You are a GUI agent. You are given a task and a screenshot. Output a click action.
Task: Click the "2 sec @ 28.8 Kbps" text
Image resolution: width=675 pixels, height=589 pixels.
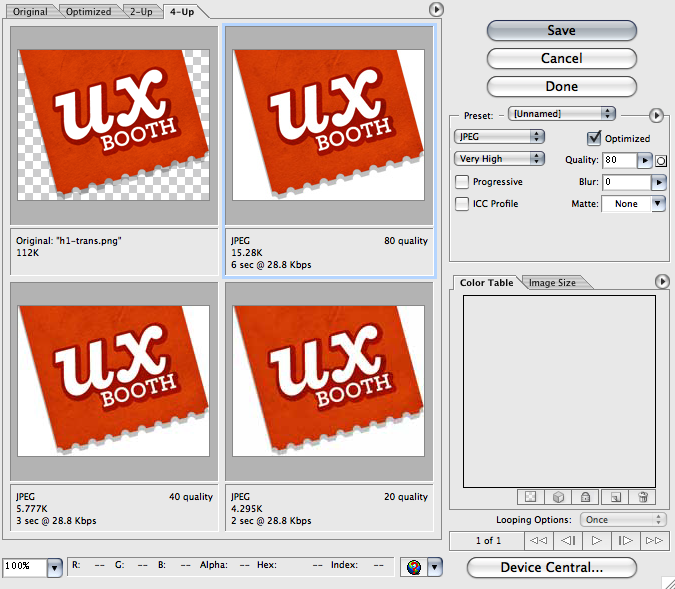click(271, 521)
